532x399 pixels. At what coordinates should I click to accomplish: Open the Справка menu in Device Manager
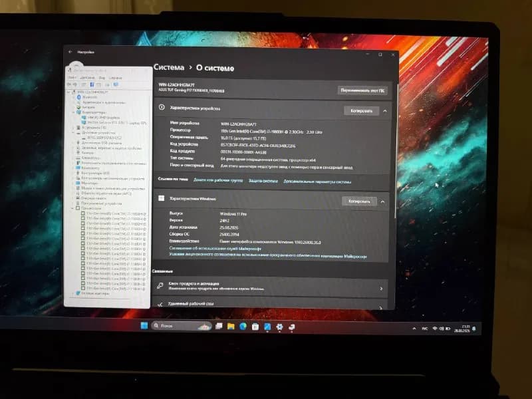[x=115, y=78]
